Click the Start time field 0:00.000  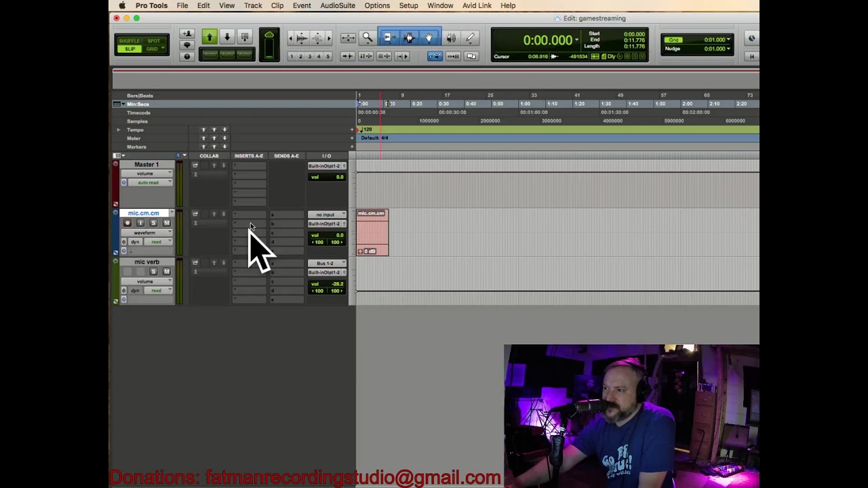634,34
